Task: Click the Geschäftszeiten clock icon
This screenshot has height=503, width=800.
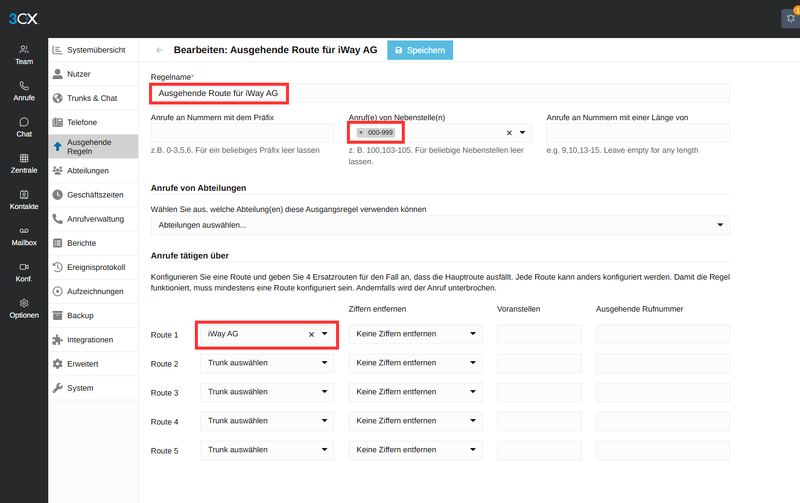Action: point(58,195)
